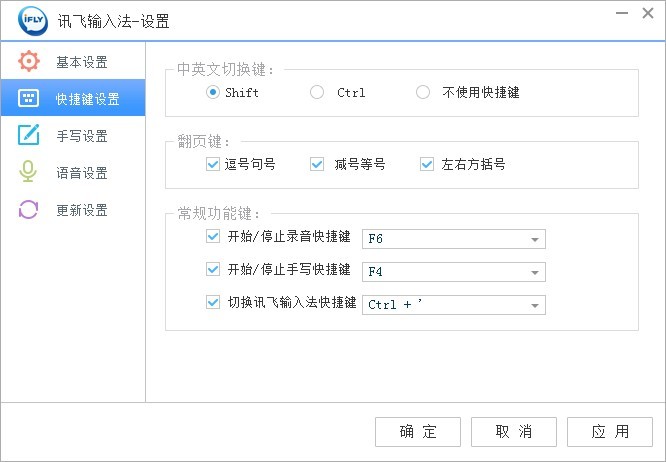
Task: Open the F4 handwriting shortcut dropdown
Action: pos(536,272)
